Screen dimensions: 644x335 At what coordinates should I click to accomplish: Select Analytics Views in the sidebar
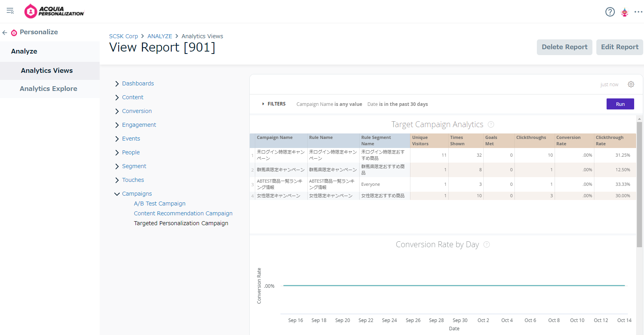pos(47,70)
